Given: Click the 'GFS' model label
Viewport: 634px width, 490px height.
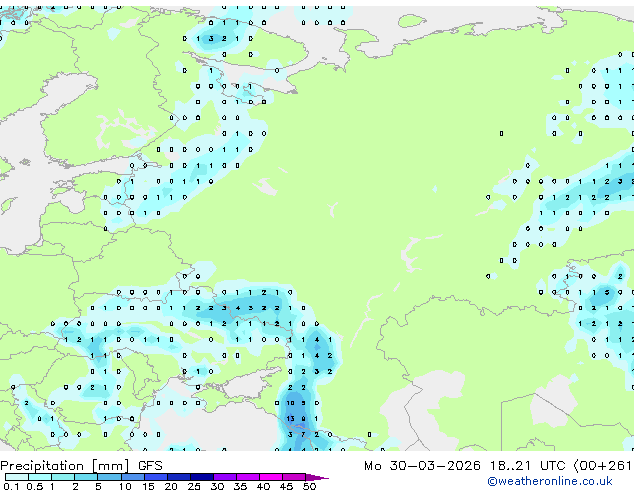Looking at the screenshot, I should [x=150, y=466].
